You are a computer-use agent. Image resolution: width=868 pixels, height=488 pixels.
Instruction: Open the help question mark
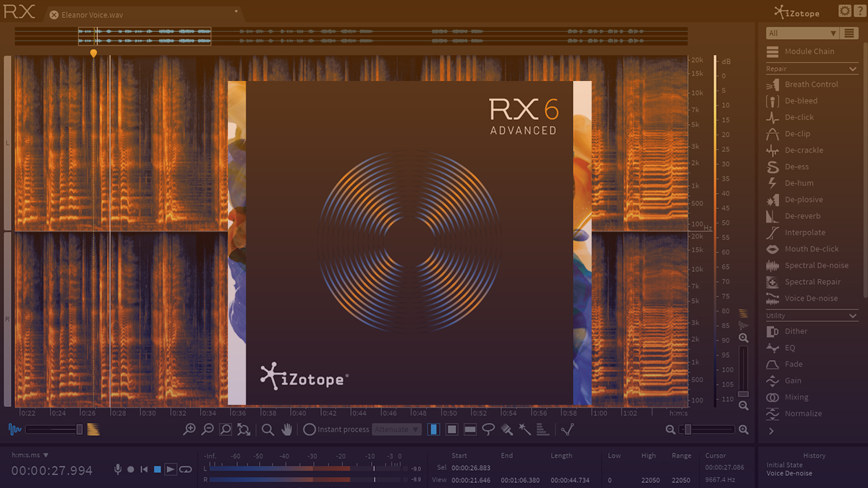point(860,10)
